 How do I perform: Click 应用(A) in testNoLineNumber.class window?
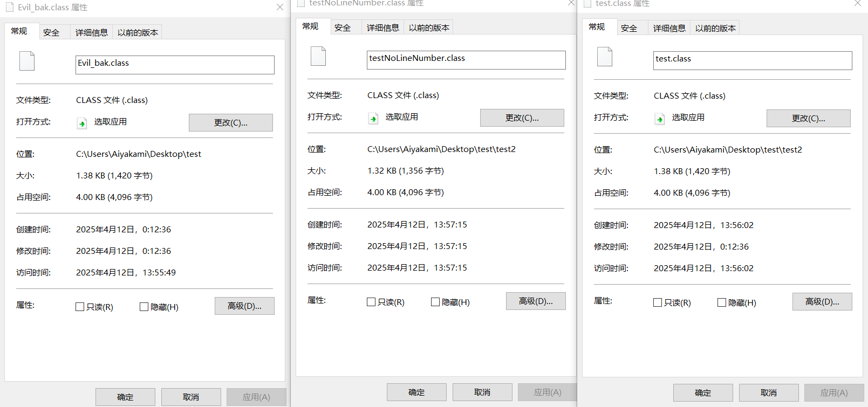548,392
